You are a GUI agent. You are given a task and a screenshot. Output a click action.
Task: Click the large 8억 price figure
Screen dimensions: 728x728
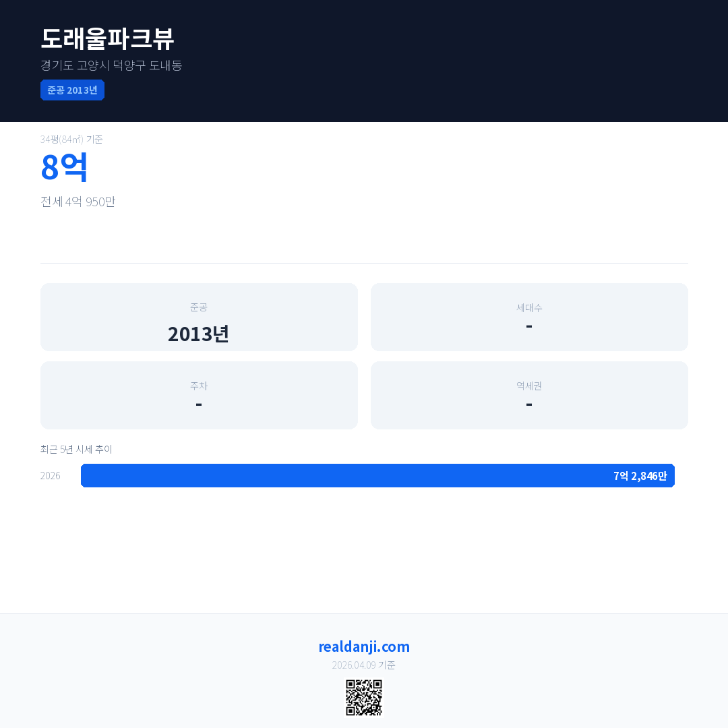coord(65,168)
